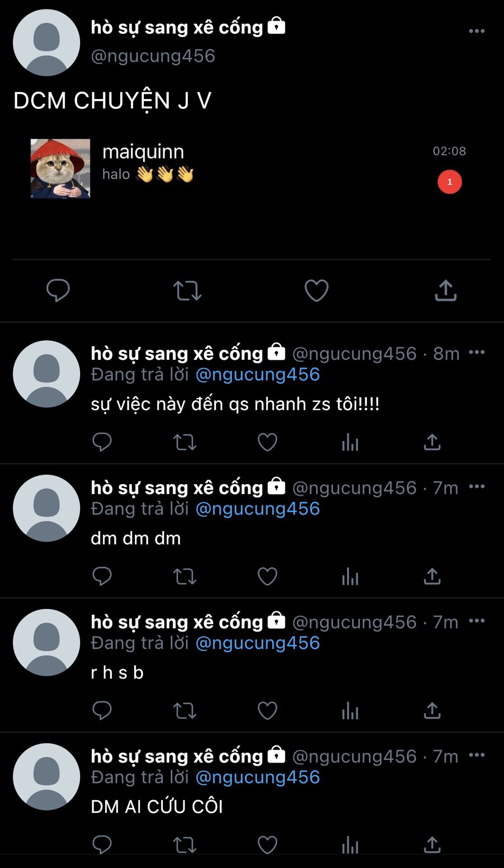Like the "dm dm dm" reply
The image size is (504, 868).
tap(267, 576)
